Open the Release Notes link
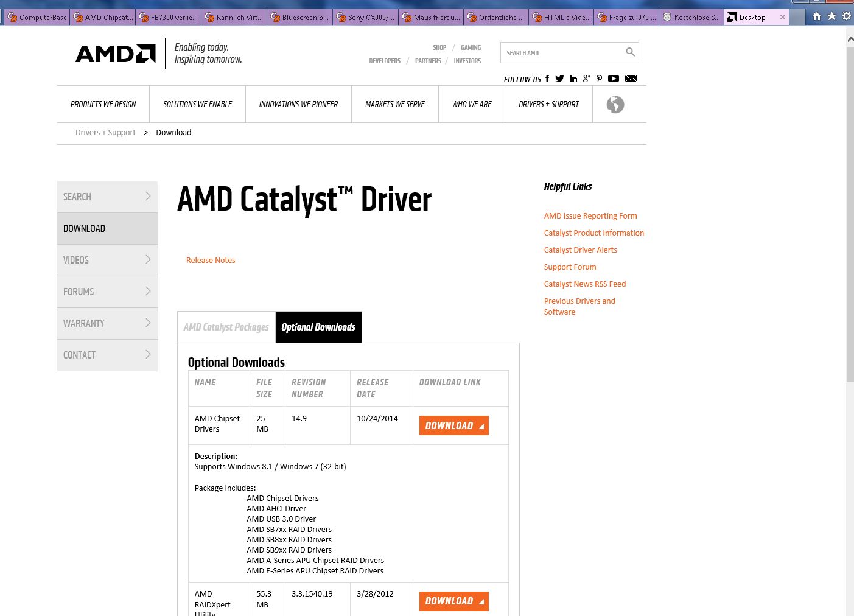Image resolution: width=854 pixels, height=616 pixels. pos(211,260)
